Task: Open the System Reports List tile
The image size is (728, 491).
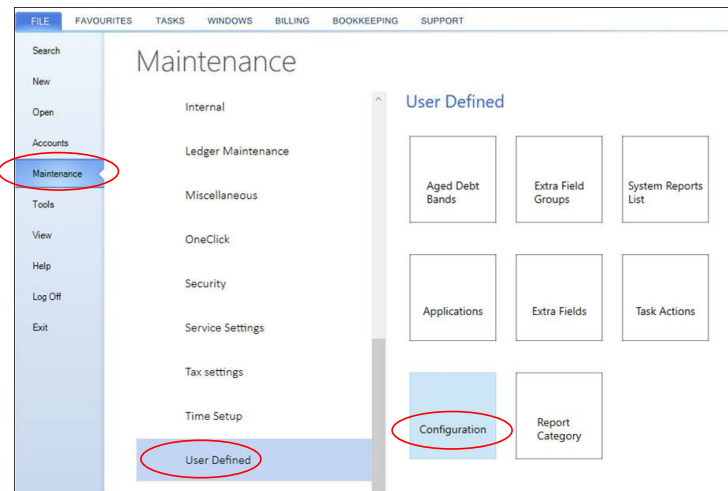Action: pyautogui.click(x=665, y=179)
